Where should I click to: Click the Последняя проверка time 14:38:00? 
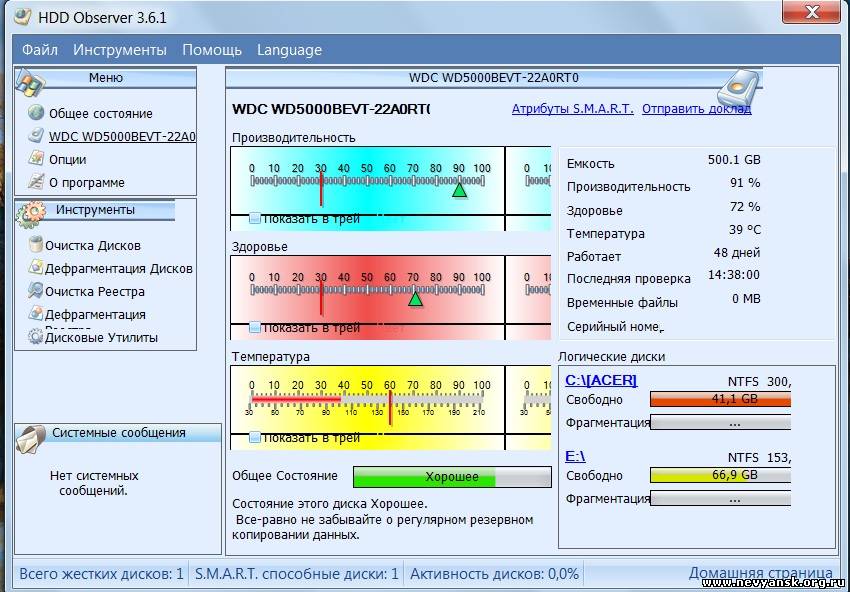click(734, 275)
